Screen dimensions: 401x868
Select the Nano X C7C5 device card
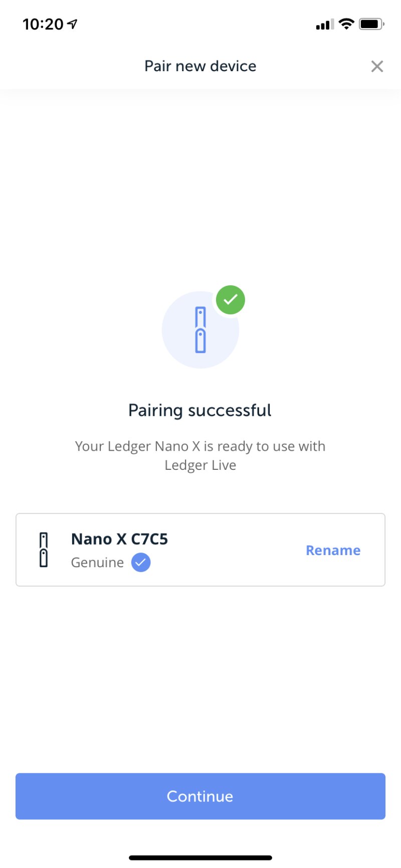pyautogui.click(x=226, y=550)
